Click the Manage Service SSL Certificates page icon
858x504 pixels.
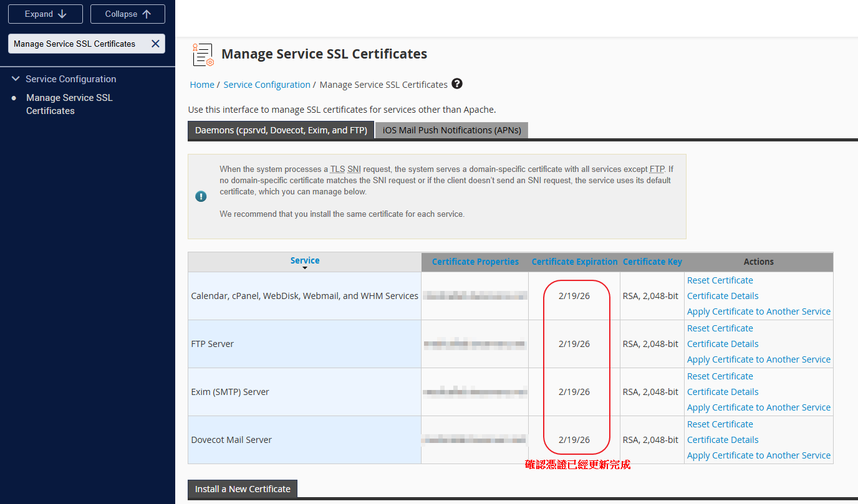(x=203, y=55)
